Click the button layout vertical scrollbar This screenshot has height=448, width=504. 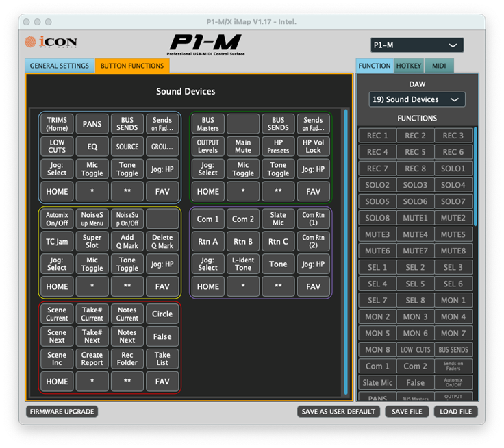tap(346, 252)
